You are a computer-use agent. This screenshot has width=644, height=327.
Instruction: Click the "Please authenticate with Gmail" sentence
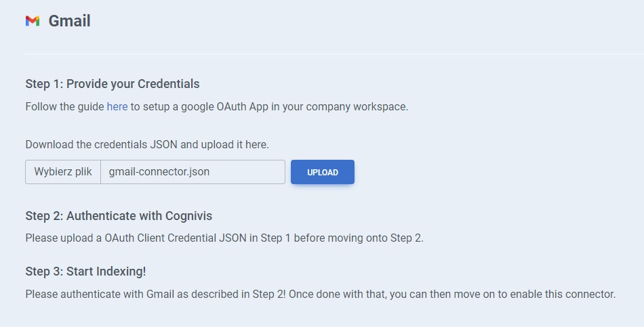coord(96,295)
